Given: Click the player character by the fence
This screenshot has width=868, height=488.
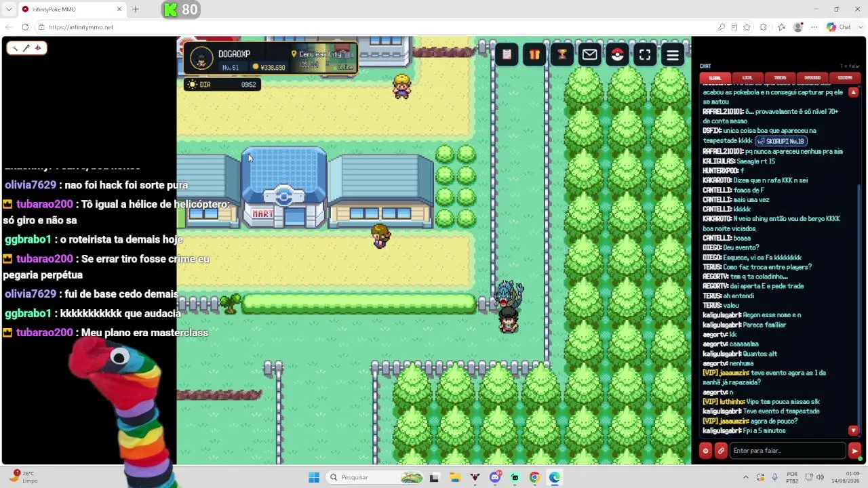Looking at the screenshot, I should (x=509, y=319).
